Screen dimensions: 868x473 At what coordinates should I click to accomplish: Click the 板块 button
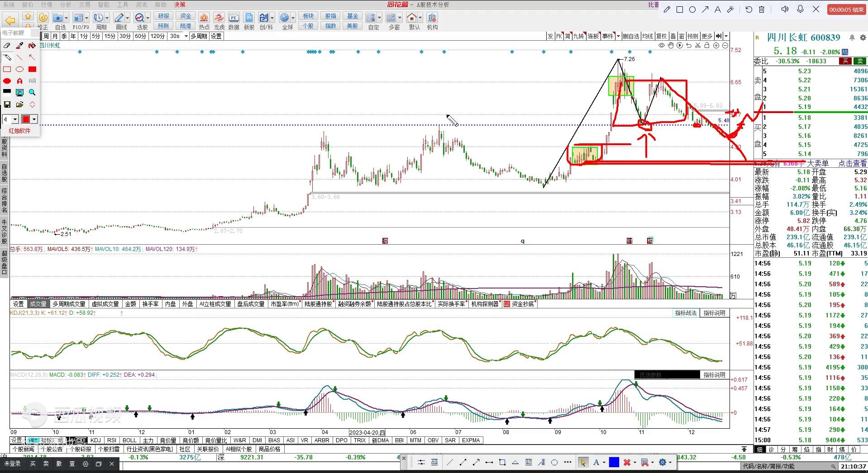(x=308, y=16)
